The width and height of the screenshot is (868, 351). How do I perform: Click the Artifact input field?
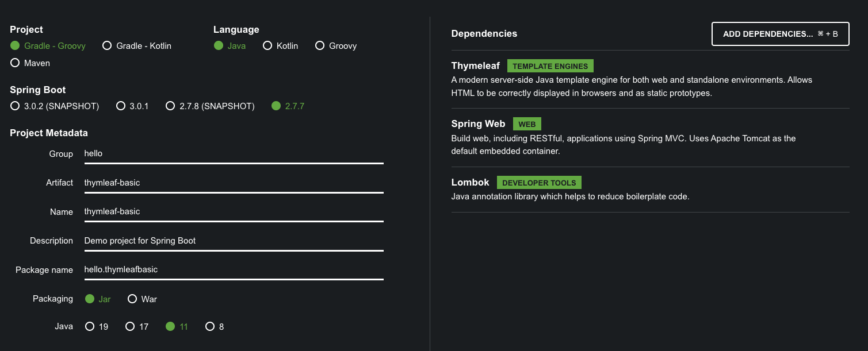tap(234, 183)
